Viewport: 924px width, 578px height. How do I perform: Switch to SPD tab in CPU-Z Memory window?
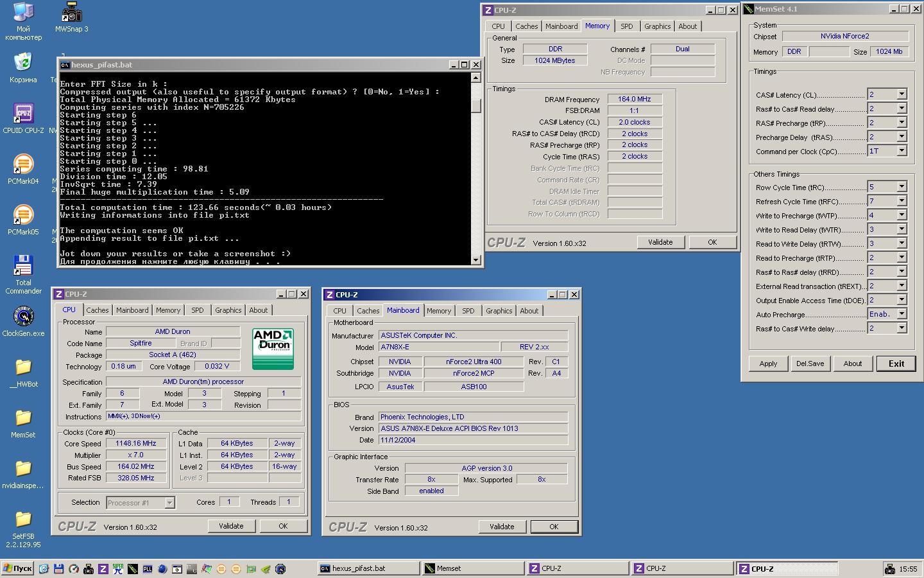pos(626,26)
